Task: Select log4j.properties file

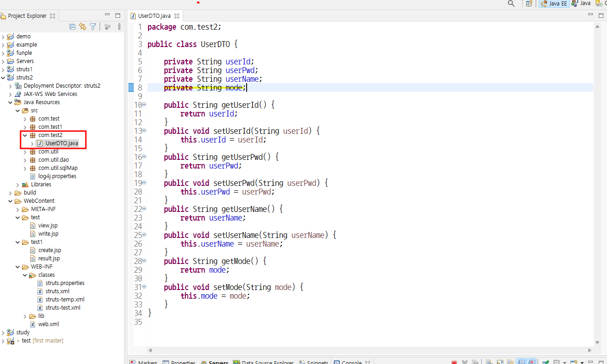Action: click(57, 176)
